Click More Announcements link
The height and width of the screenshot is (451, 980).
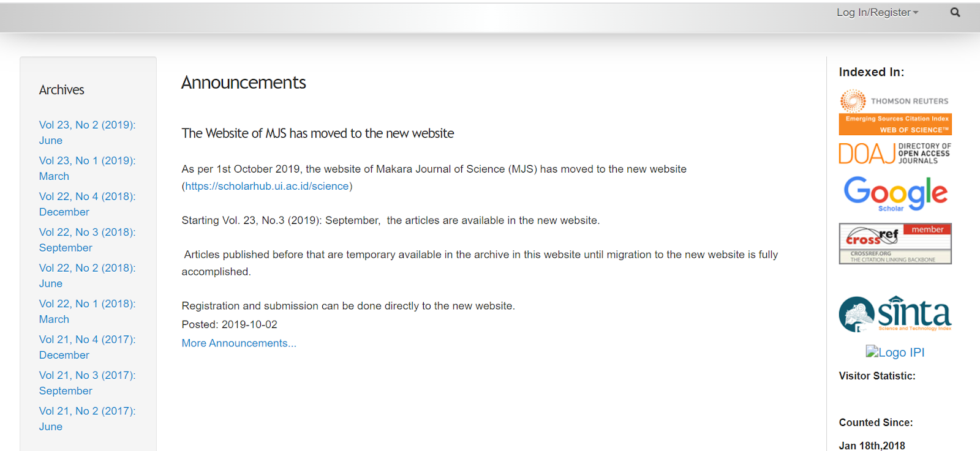pyautogui.click(x=239, y=343)
